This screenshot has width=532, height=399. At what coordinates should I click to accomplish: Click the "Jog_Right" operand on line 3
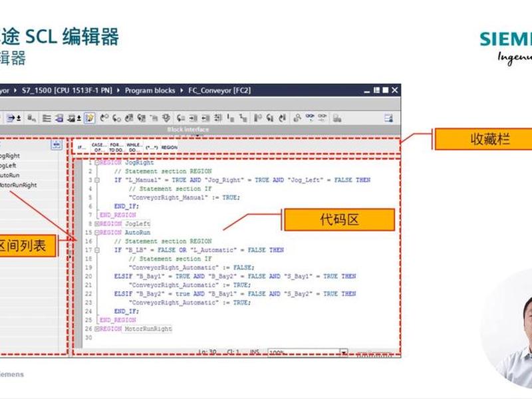click(x=223, y=180)
